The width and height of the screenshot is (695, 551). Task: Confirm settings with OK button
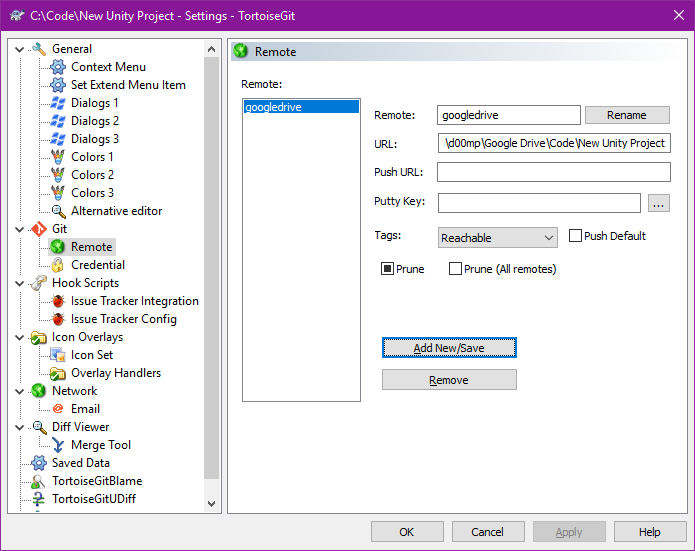(407, 531)
